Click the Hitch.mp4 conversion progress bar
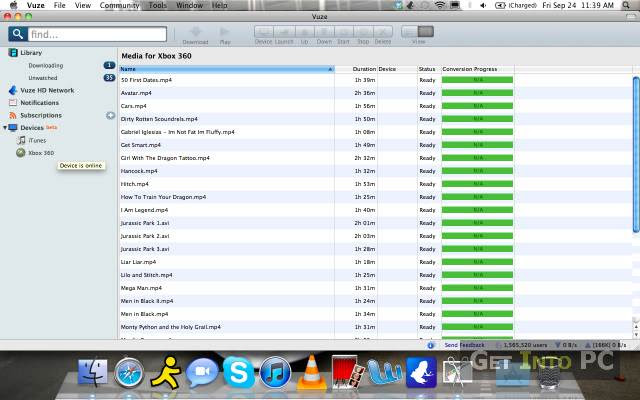The height and width of the screenshot is (400, 640). pyautogui.click(x=477, y=184)
